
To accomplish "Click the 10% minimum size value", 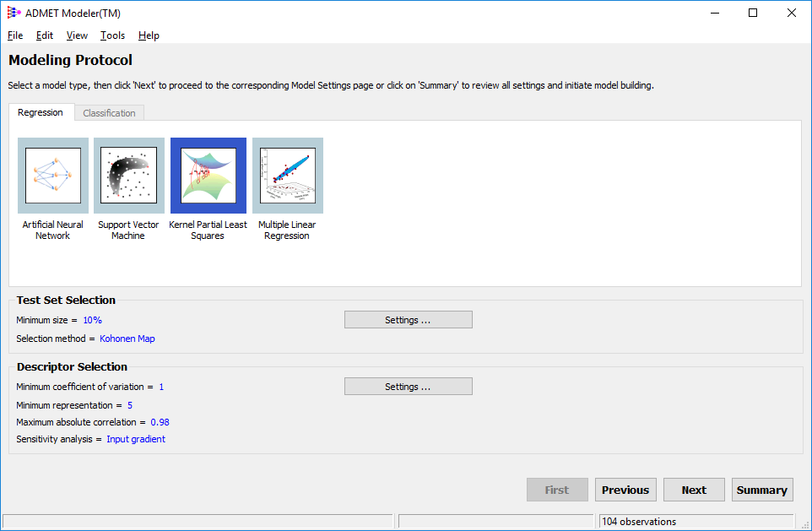I will click(x=93, y=320).
